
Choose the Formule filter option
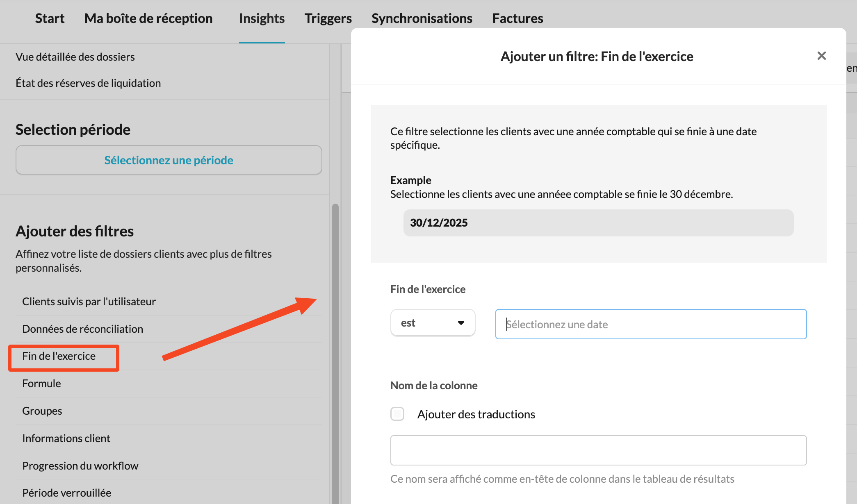point(42,384)
